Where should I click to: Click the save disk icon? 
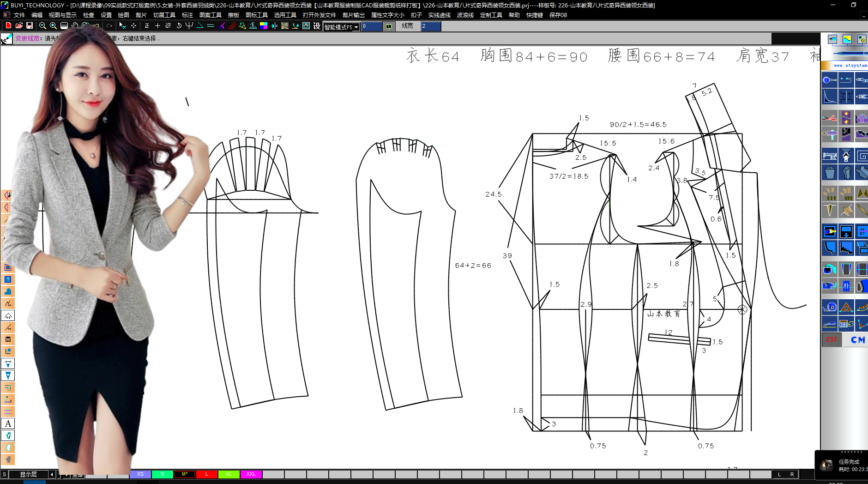(30, 26)
